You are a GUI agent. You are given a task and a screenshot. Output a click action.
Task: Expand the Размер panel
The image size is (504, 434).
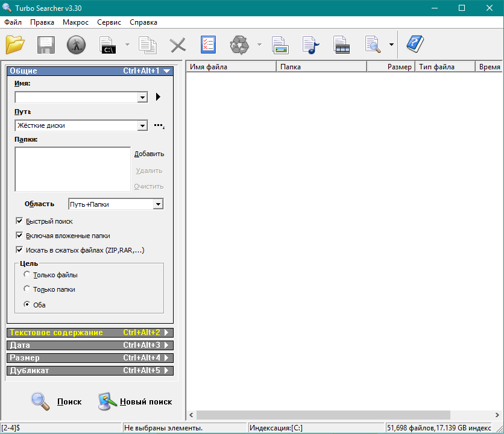click(90, 358)
